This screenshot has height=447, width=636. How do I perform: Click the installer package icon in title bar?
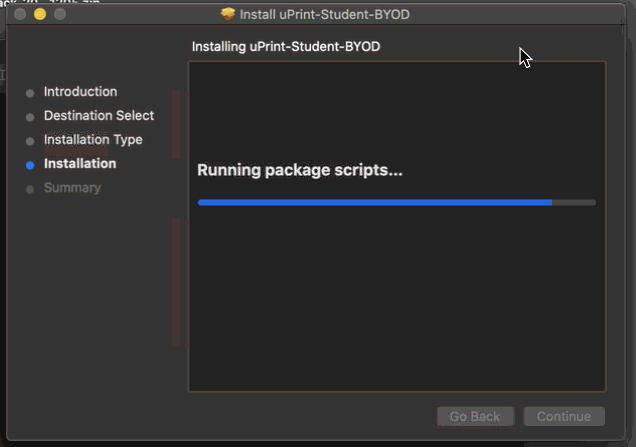228,14
